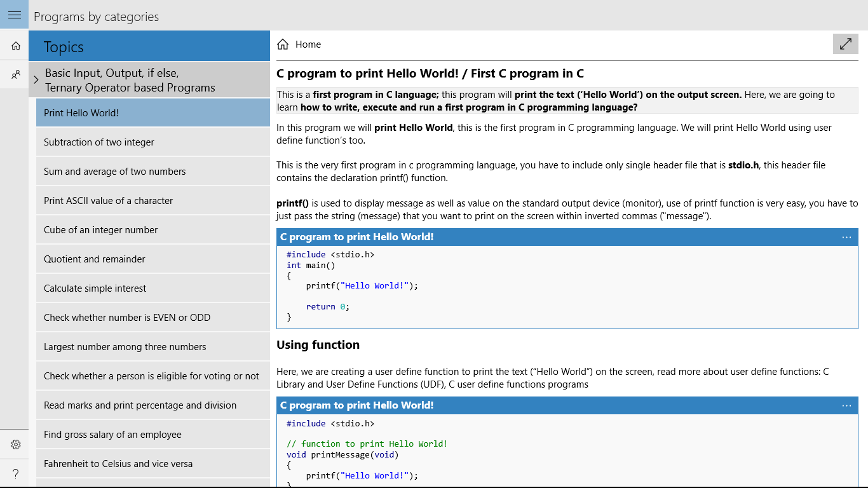Open Sum and average of two numbers
Image resolution: width=868 pixels, height=488 pixels.
[x=153, y=172]
